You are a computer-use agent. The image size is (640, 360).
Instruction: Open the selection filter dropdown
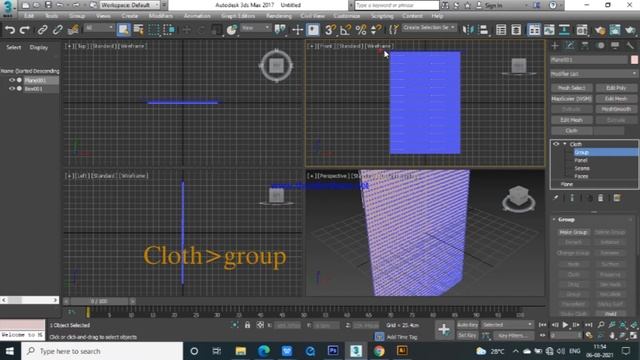(99, 28)
